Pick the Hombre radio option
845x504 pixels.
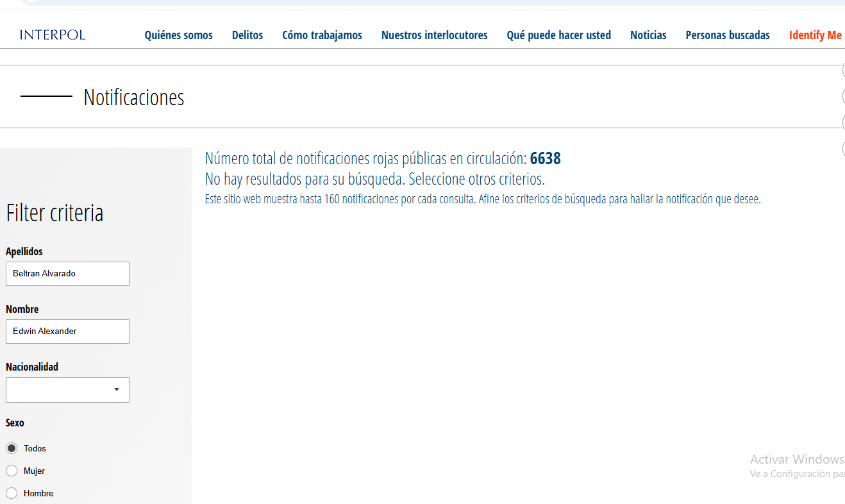[12, 493]
